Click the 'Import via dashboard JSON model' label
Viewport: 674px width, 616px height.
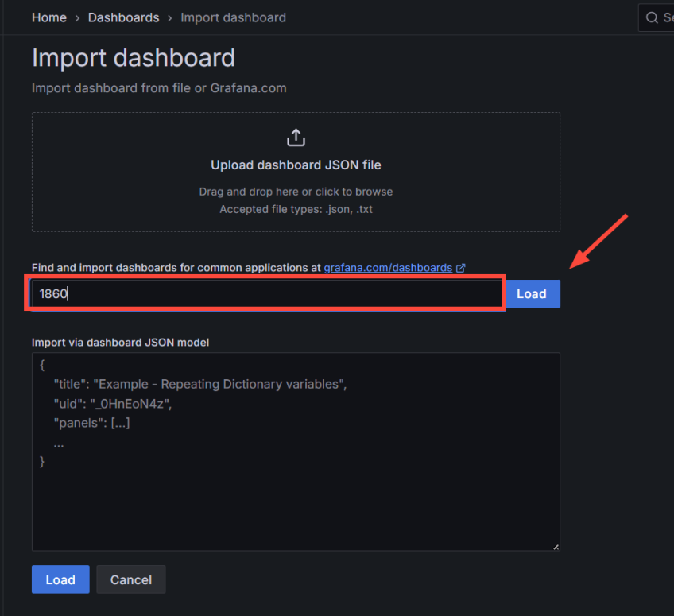pyautogui.click(x=120, y=342)
